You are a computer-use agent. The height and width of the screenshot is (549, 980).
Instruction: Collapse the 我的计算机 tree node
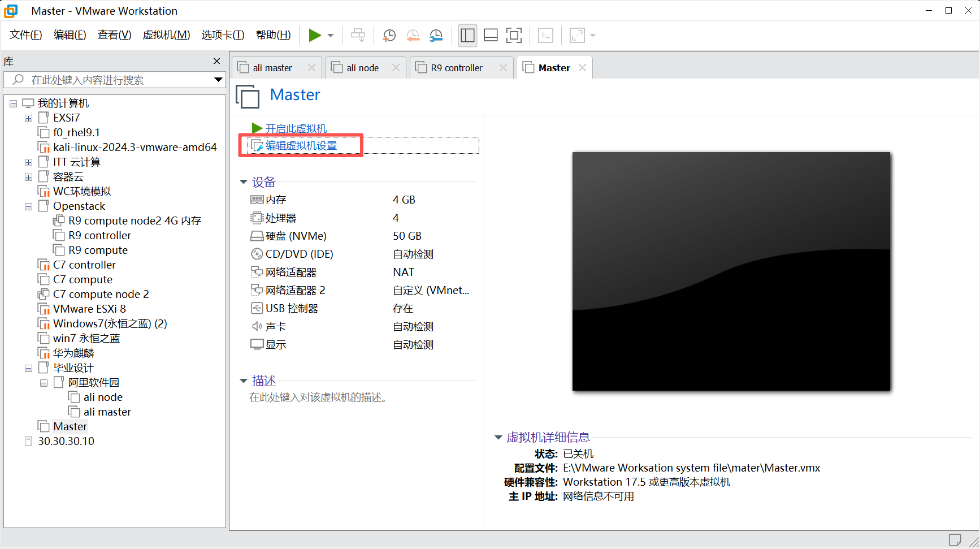tap(13, 103)
